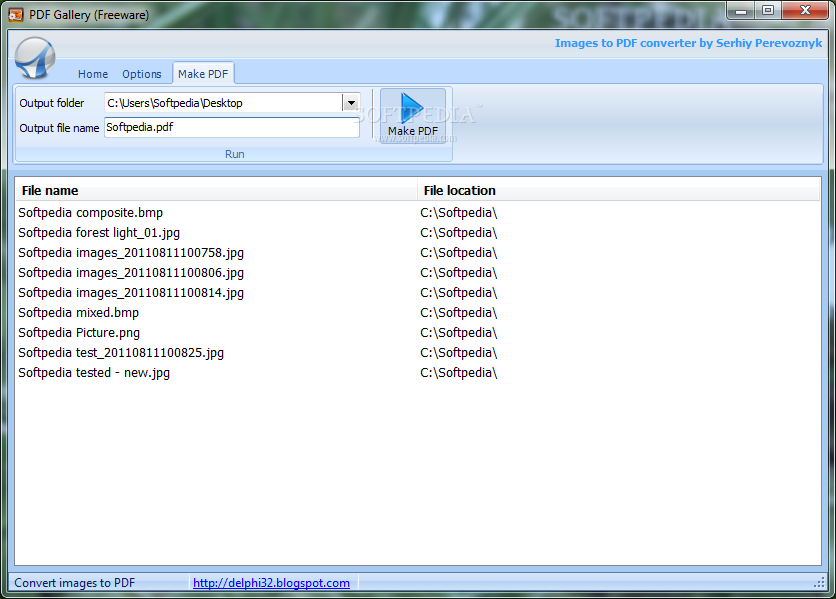Switch to the Home tab
836x599 pixels.
click(93, 74)
